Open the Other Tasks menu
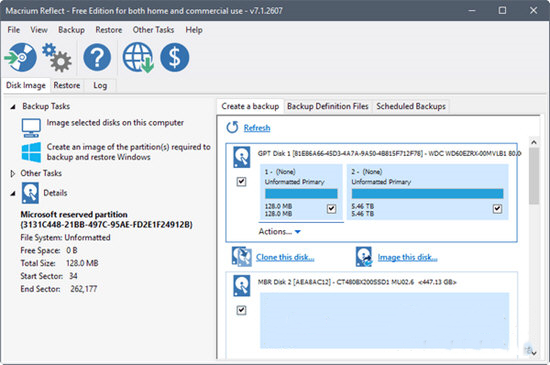 pyautogui.click(x=153, y=30)
